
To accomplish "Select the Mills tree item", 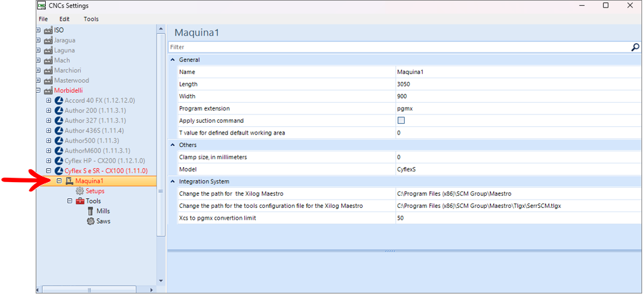I will tap(103, 211).
